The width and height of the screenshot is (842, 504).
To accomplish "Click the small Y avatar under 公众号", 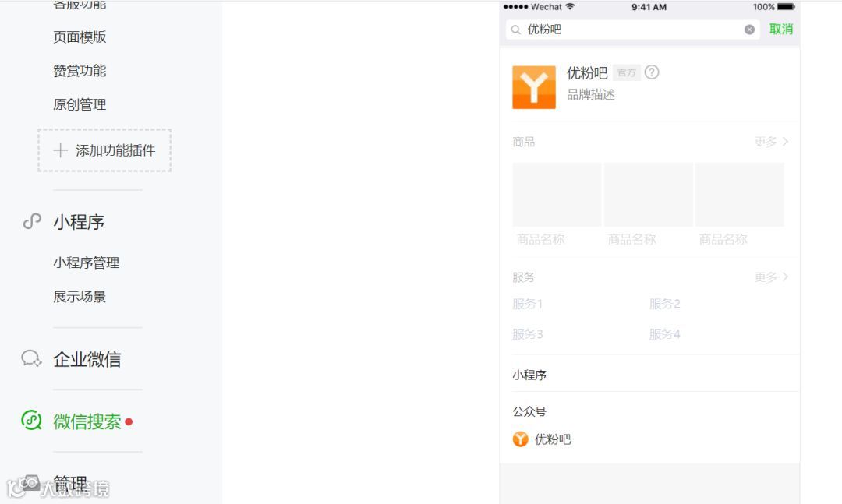I will [520, 439].
